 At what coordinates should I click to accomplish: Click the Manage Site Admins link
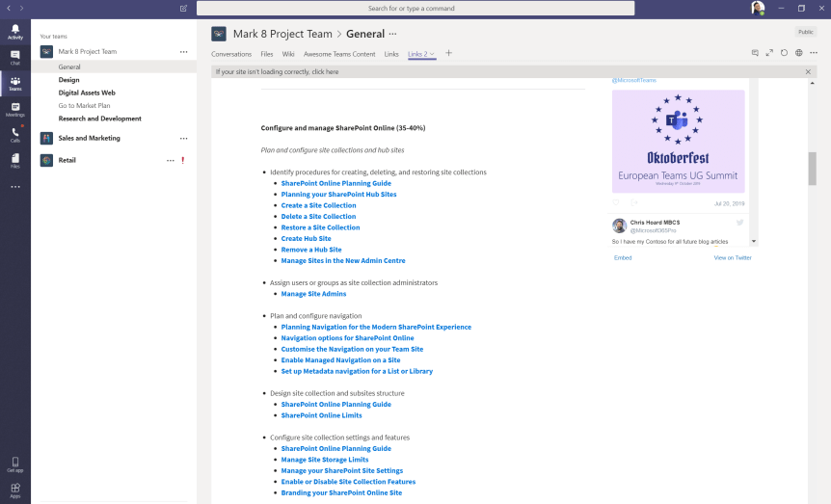point(313,294)
